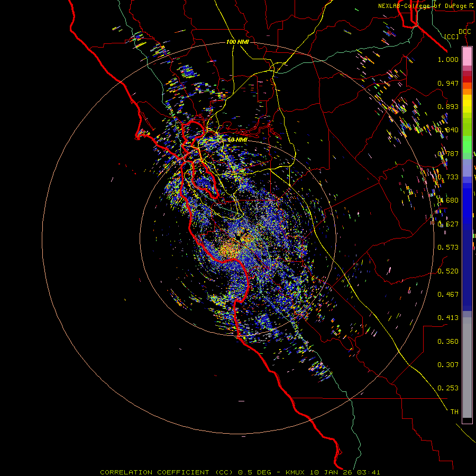This screenshot has height=476, width=476.
Task: Select the 0.680 legend value
Action: pos(448,200)
